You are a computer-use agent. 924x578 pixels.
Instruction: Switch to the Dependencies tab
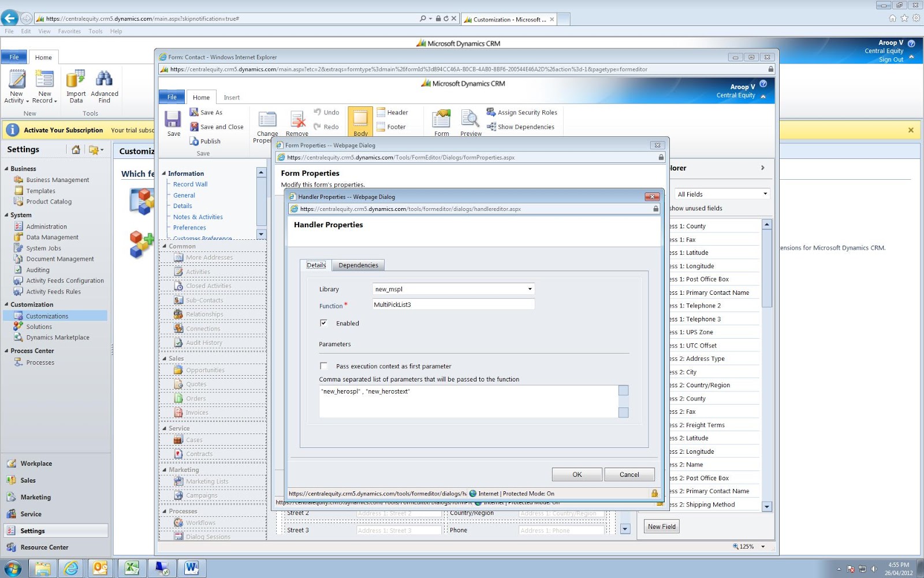pyautogui.click(x=358, y=265)
